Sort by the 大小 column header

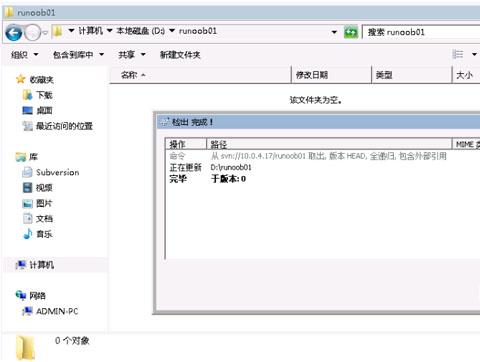[x=466, y=75]
